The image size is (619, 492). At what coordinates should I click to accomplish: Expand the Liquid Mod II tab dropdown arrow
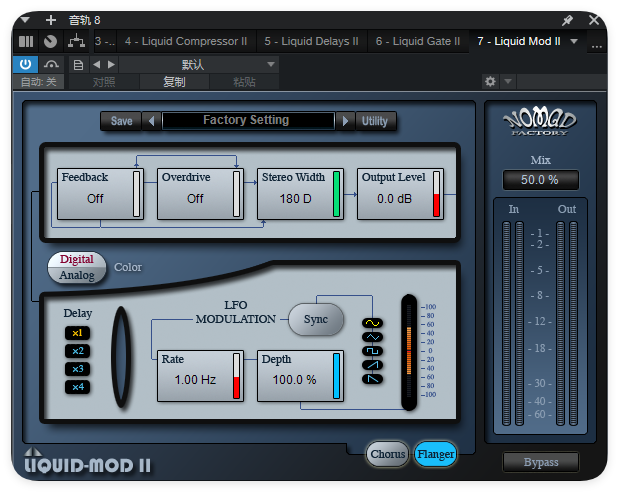click(574, 41)
